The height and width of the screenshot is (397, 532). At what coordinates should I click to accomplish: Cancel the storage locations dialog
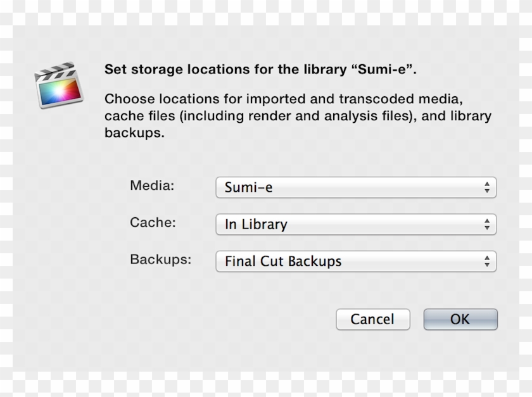click(x=373, y=319)
